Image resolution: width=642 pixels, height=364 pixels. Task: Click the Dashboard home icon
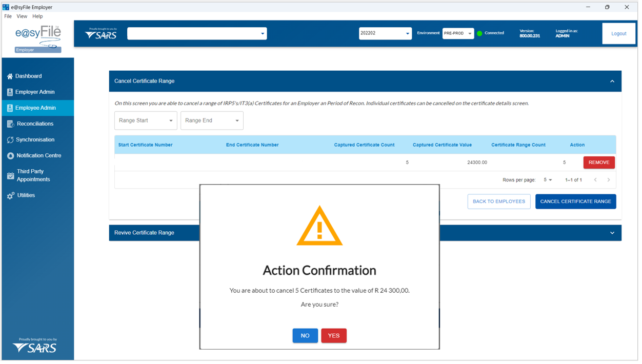(x=10, y=76)
